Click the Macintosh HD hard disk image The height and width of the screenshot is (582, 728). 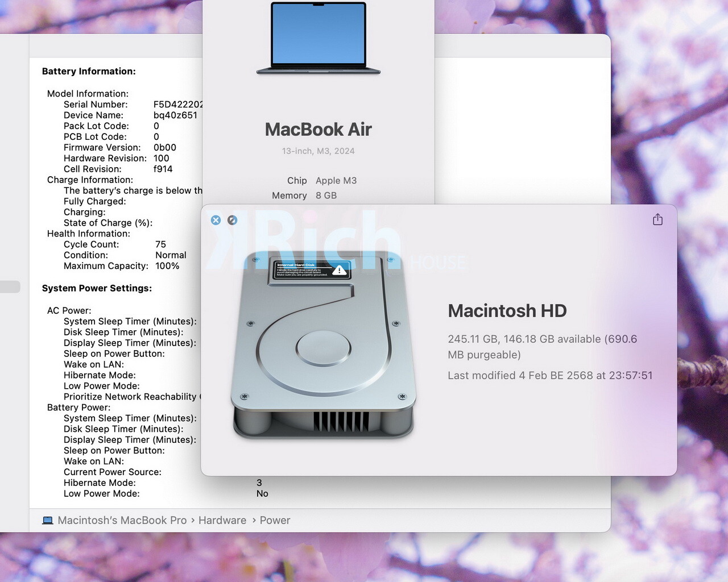click(x=323, y=345)
